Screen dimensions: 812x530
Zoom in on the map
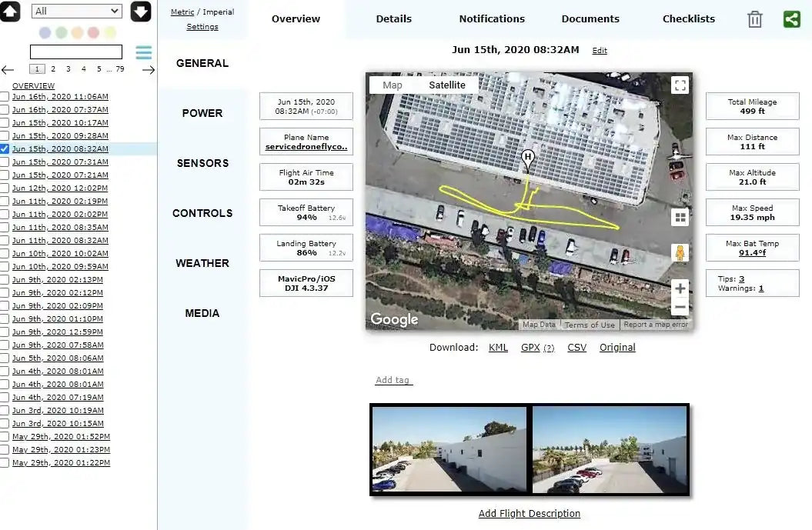pos(680,288)
